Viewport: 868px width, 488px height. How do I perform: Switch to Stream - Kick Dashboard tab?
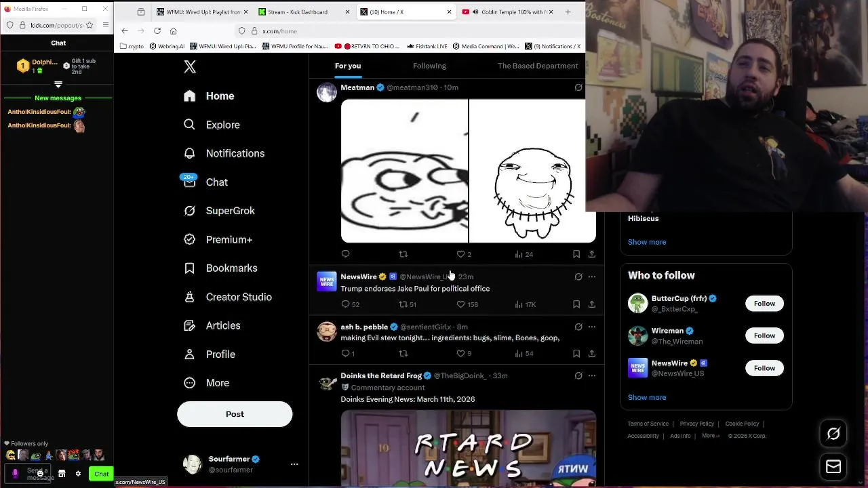click(304, 12)
